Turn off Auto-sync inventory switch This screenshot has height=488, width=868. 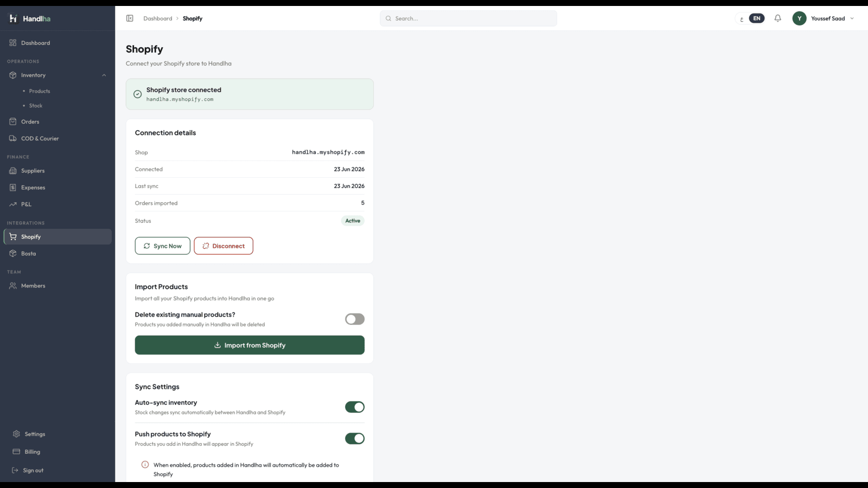point(355,407)
